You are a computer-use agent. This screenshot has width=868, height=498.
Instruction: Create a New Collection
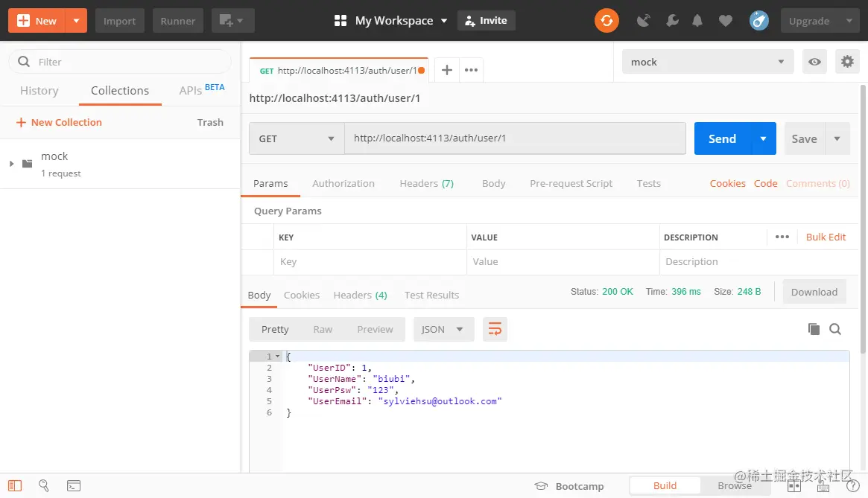[59, 122]
